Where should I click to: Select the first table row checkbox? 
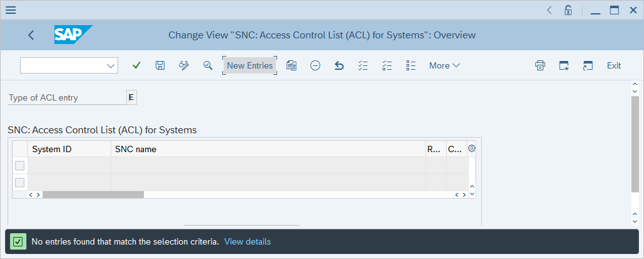click(x=19, y=165)
